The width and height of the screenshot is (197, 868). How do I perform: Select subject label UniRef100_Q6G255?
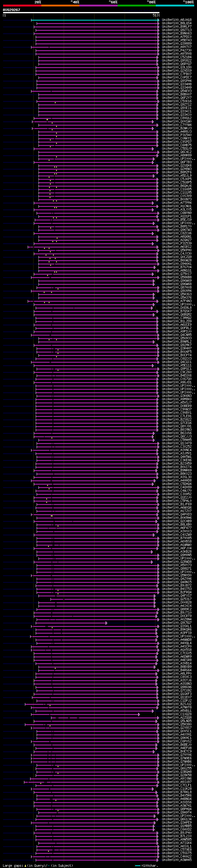point(177,769)
